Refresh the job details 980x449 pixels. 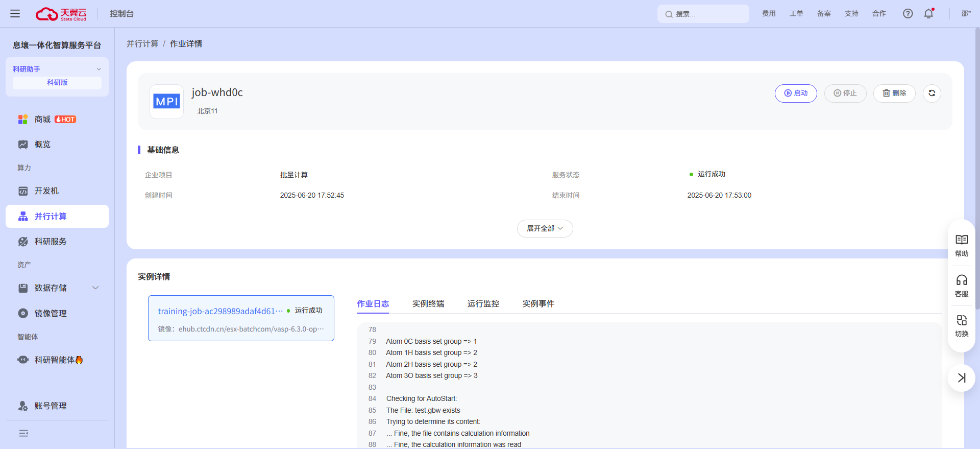(x=932, y=93)
